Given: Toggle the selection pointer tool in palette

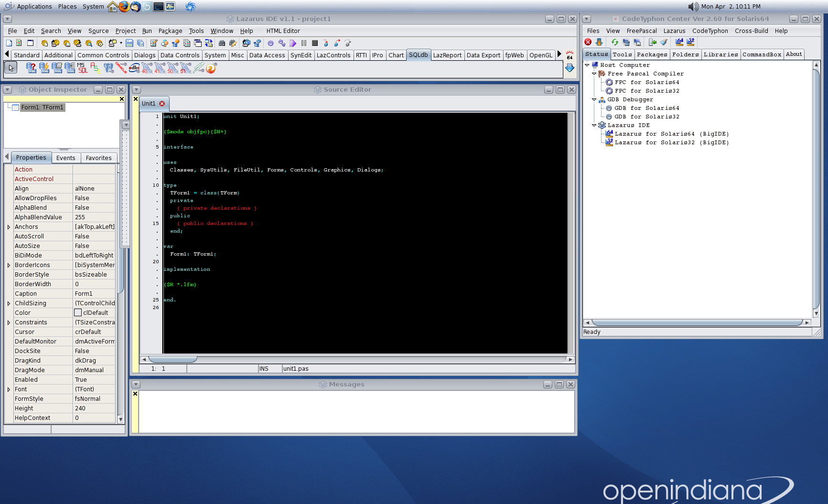Looking at the screenshot, I should point(11,68).
